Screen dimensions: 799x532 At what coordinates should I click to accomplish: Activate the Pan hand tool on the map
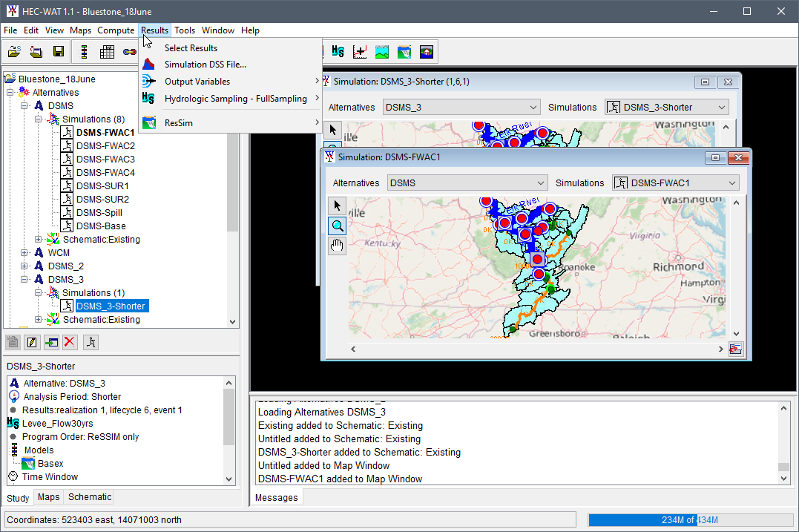(x=337, y=246)
